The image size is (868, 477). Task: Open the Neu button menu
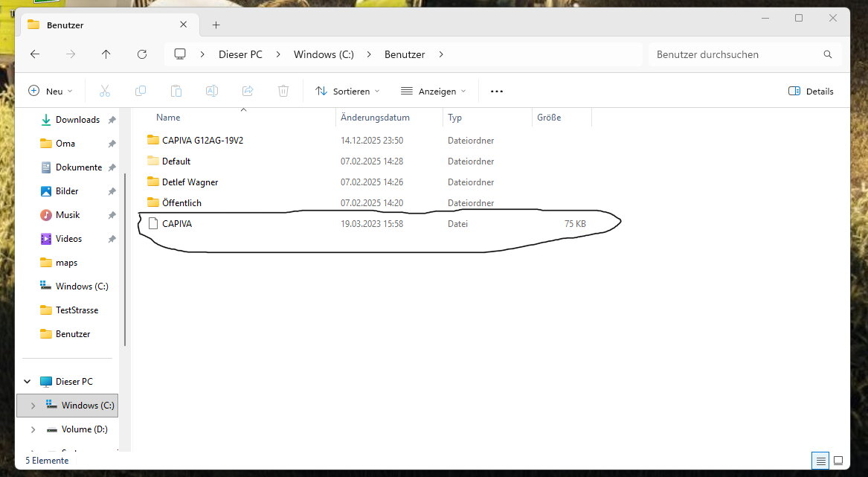(51, 91)
